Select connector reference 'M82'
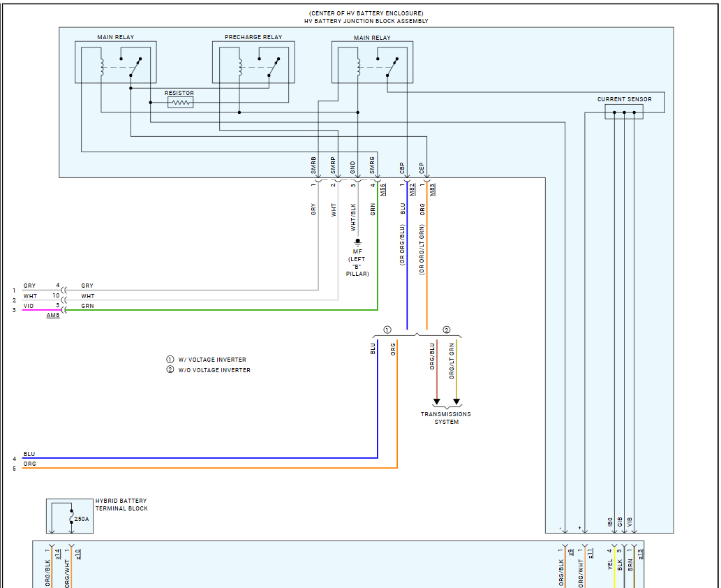The image size is (721, 588). pos(412,189)
